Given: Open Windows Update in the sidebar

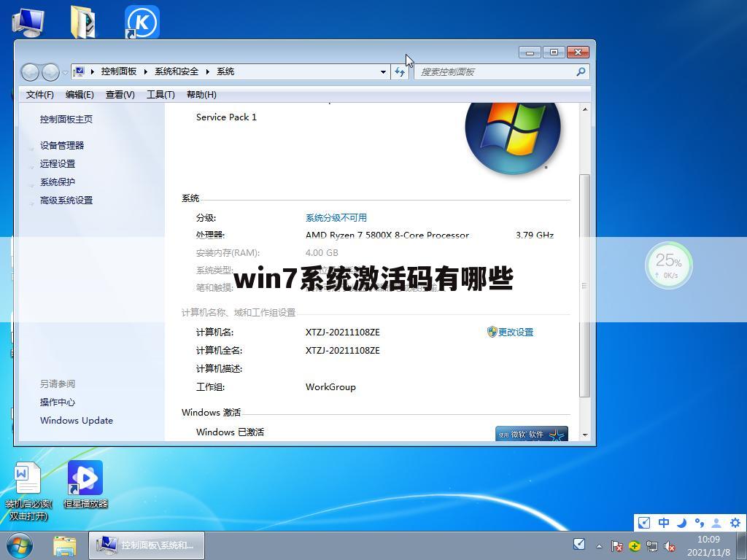Looking at the screenshot, I should (x=77, y=421).
